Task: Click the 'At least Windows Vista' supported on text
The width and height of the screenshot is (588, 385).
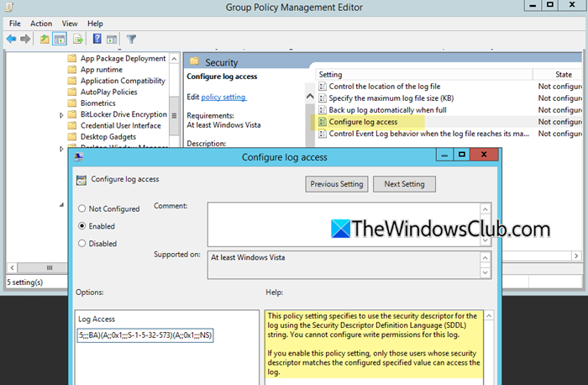Action: (x=248, y=257)
